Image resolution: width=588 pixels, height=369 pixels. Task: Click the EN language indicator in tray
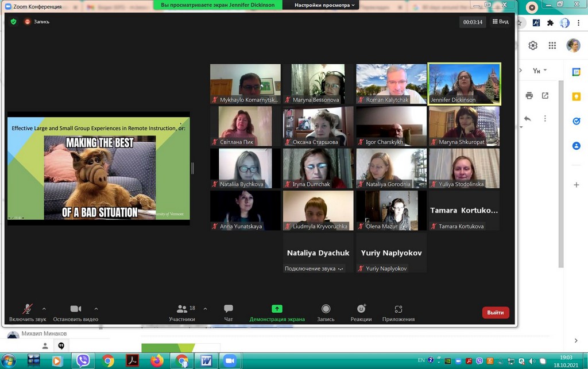point(421,360)
